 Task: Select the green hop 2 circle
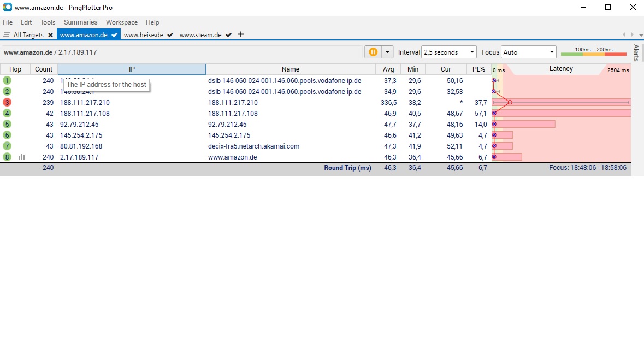click(7, 92)
